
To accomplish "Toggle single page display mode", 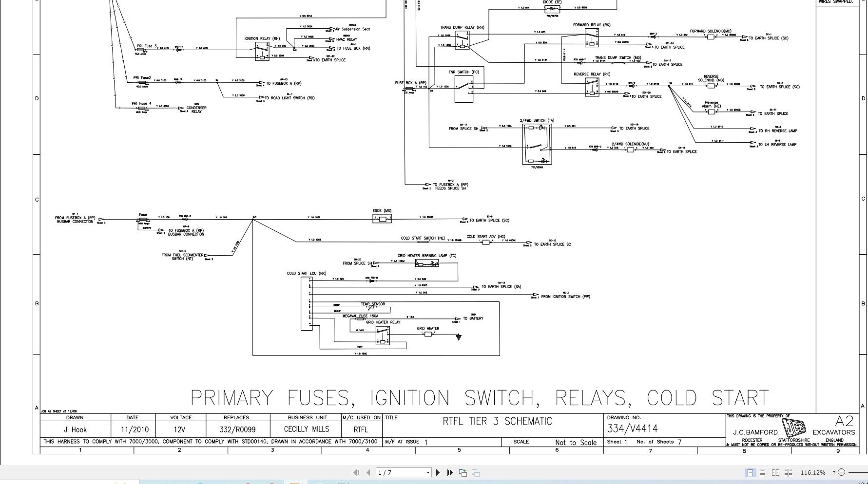I will (750, 472).
